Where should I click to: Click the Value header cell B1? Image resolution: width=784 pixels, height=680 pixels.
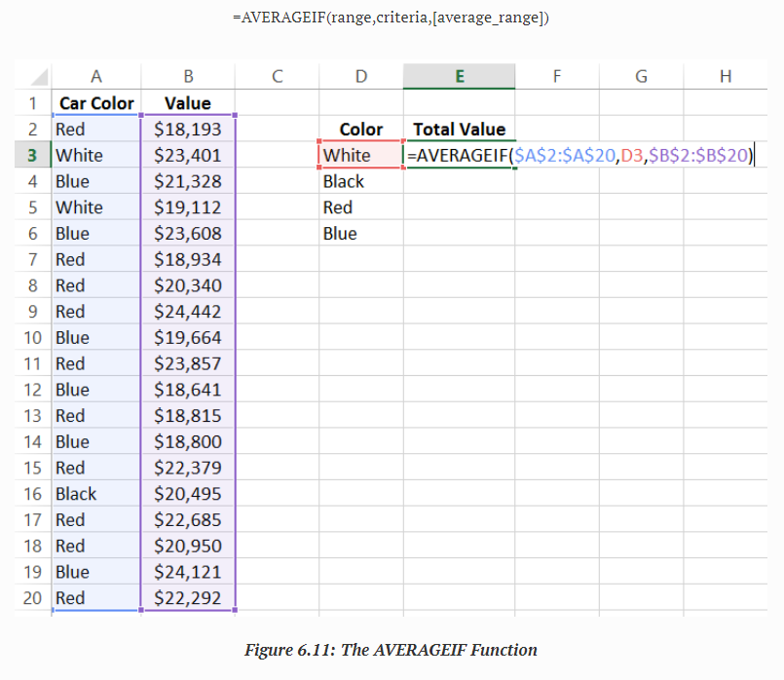click(188, 103)
